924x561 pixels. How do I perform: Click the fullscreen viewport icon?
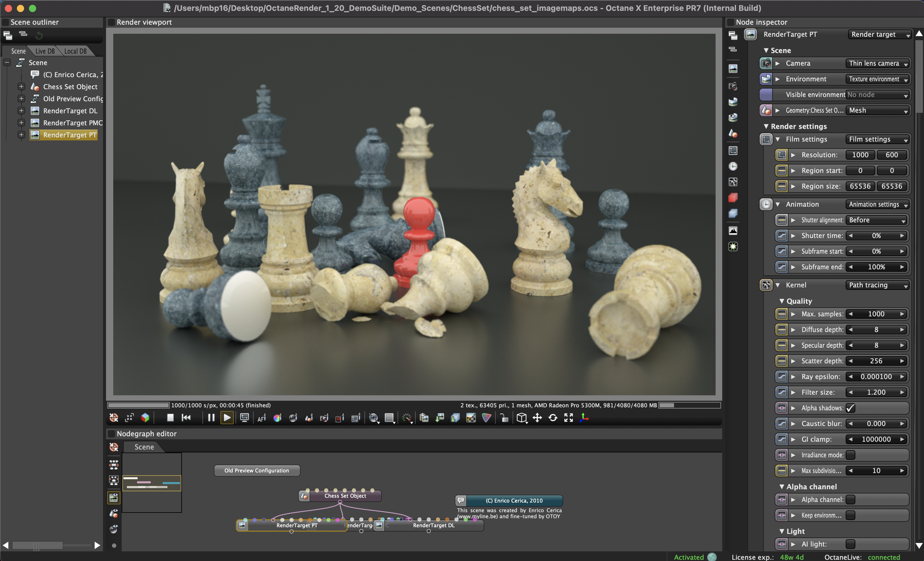click(x=569, y=418)
